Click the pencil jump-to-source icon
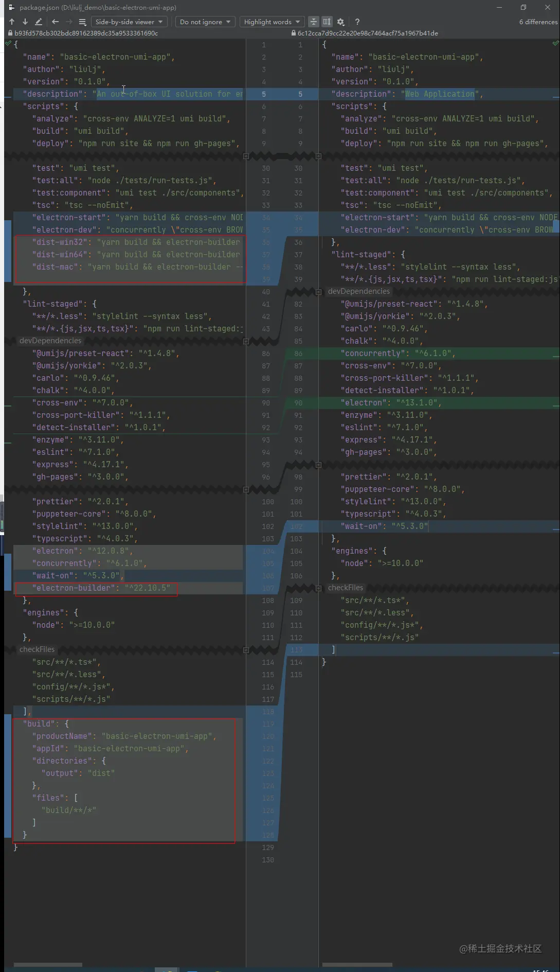Screen dimensions: 560x972 (x=39, y=22)
